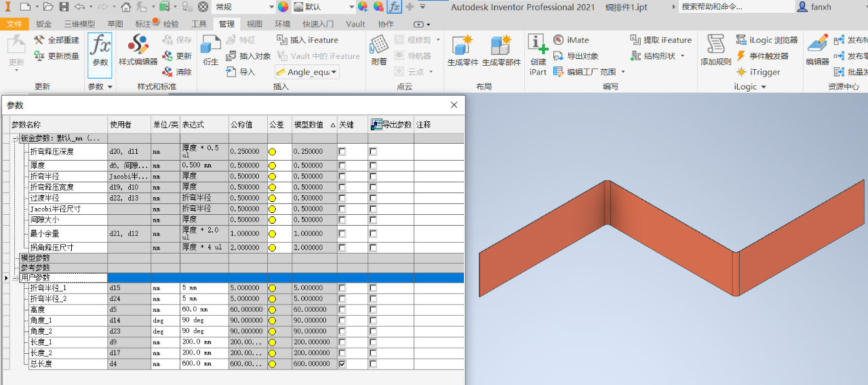Click the fx parameters icon in quick access toolbar

[394, 7]
